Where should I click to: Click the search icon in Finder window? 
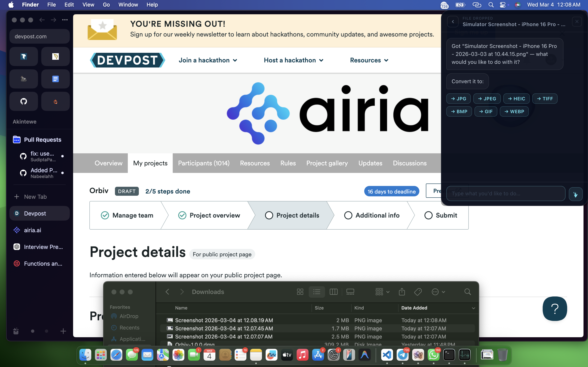click(x=468, y=292)
